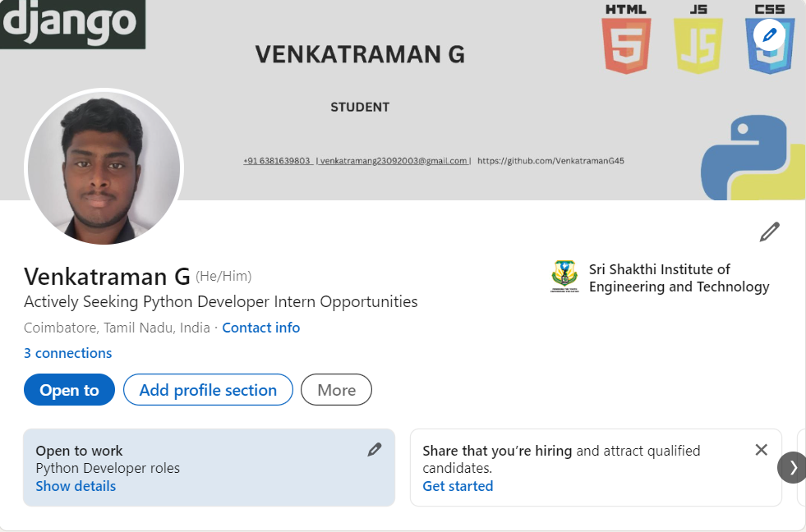
Task: Show details of Open to work
Action: point(76,486)
